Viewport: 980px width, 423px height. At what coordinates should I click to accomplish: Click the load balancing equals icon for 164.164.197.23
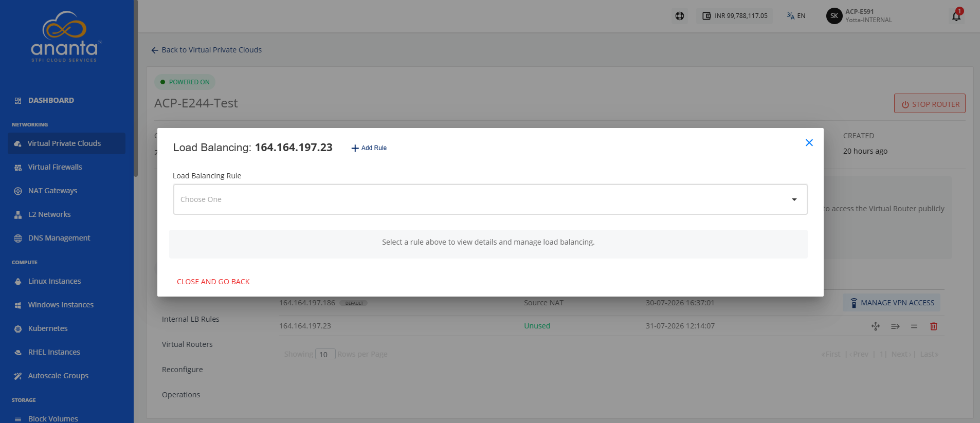914,326
